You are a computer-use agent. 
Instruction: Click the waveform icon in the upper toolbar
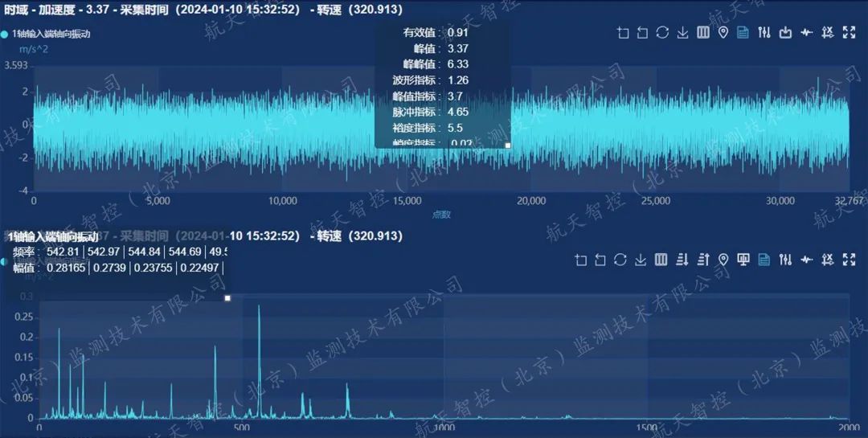pos(807,32)
